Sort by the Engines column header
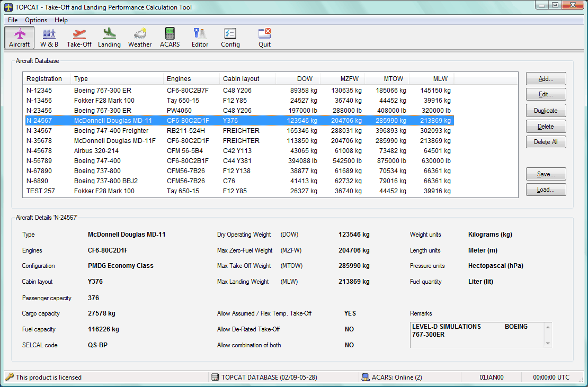588x387 pixels. point(191,79)
